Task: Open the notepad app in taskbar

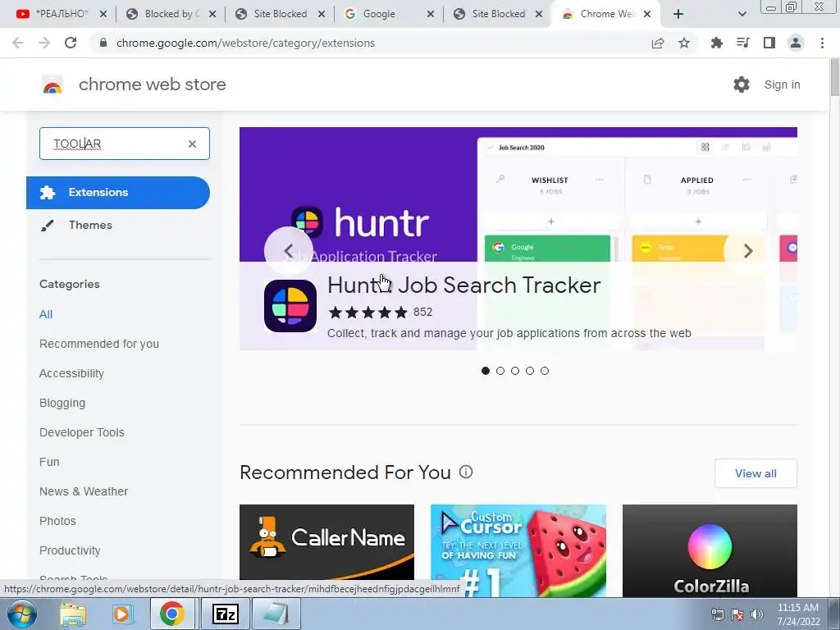Action: tap(276, 614)
